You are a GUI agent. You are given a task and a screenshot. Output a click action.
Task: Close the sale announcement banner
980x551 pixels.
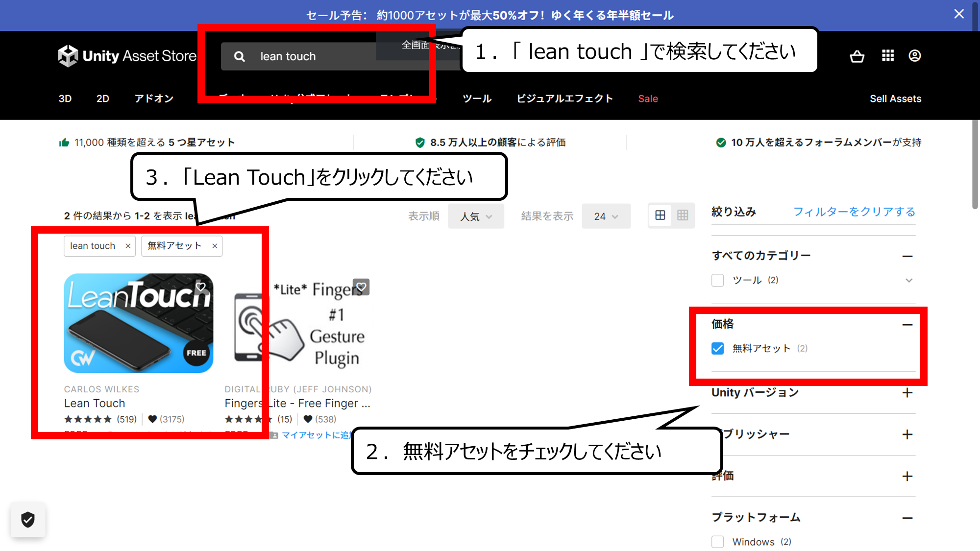(x=959, y=14)
